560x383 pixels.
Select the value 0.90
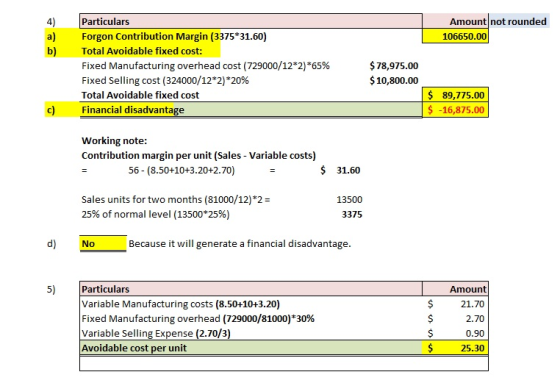475,333
